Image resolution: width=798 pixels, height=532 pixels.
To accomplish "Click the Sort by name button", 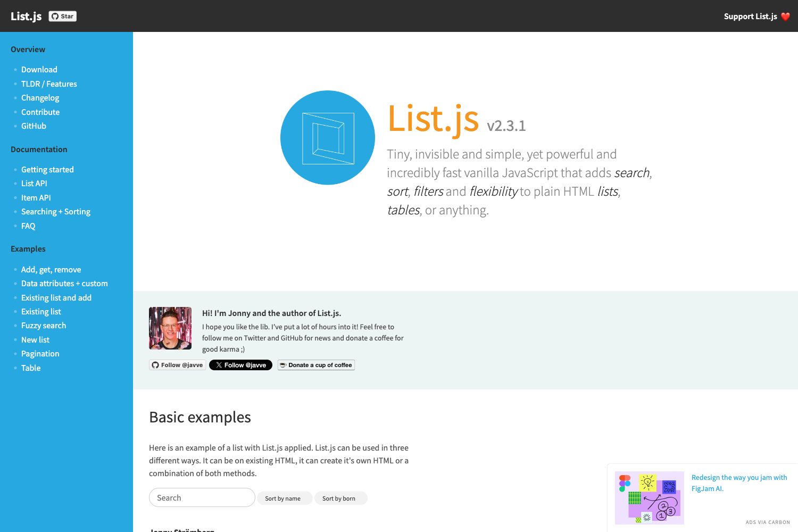I will [x=285, y=498].
